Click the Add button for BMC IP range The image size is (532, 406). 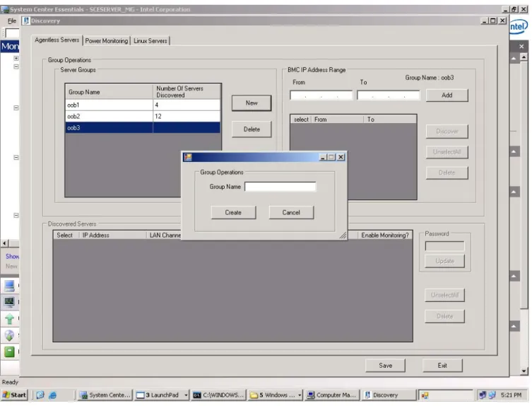447,95
